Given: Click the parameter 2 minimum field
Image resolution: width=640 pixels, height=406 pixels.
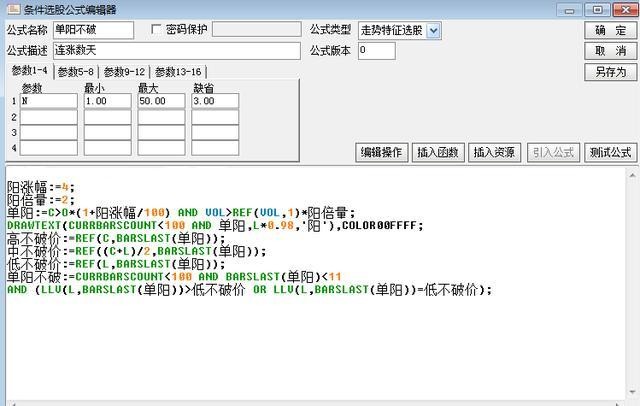Looking at the screenshot, I should click(x=108, y=117).
